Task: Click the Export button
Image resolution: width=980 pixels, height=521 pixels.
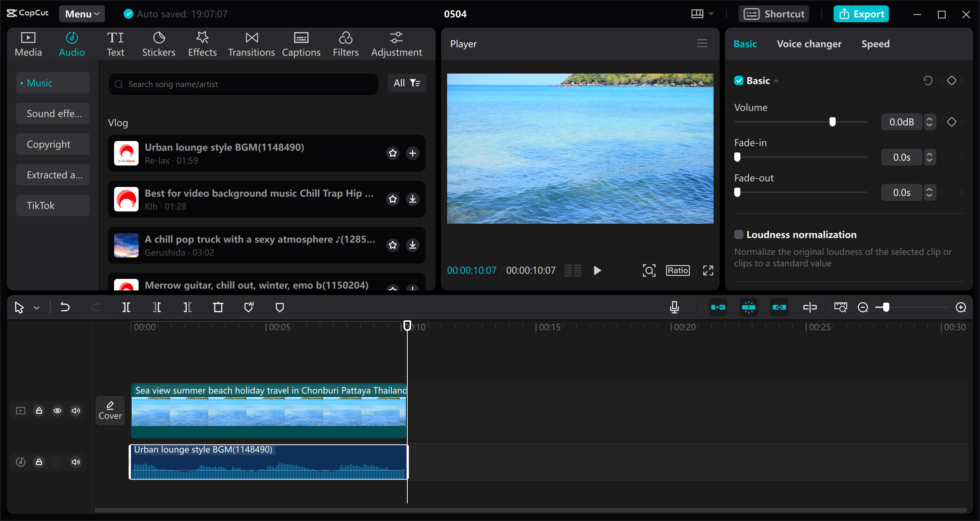Action: pyautogui.click(x=861, y=14)
